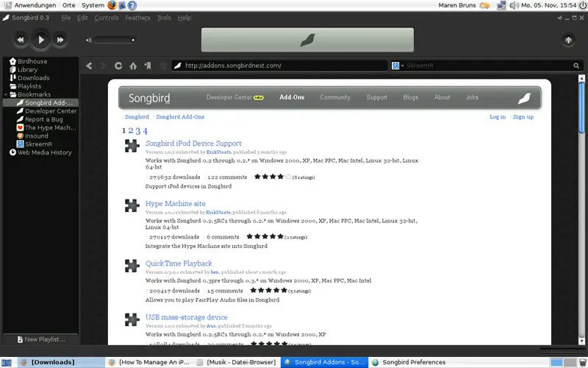Click New Playlist... button
Viewport: 588px width, 368px height.
tap(41, 339)
